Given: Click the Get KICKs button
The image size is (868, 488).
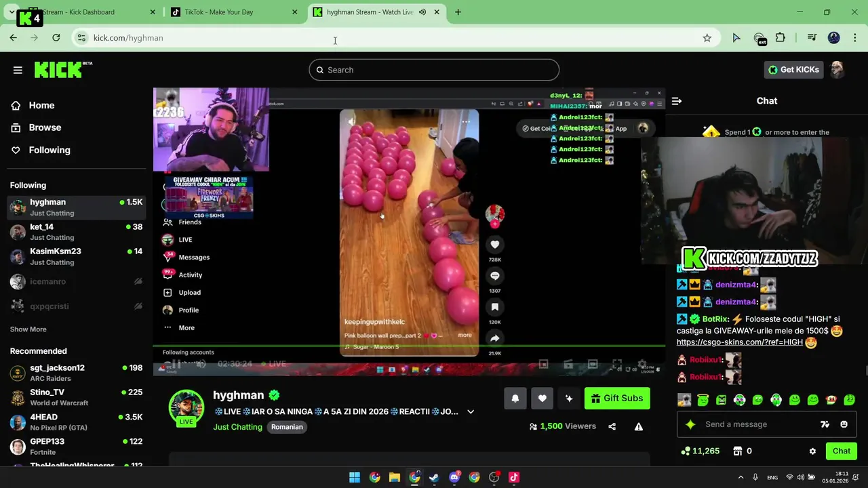Looking at the screenshot, I should 793,69.
